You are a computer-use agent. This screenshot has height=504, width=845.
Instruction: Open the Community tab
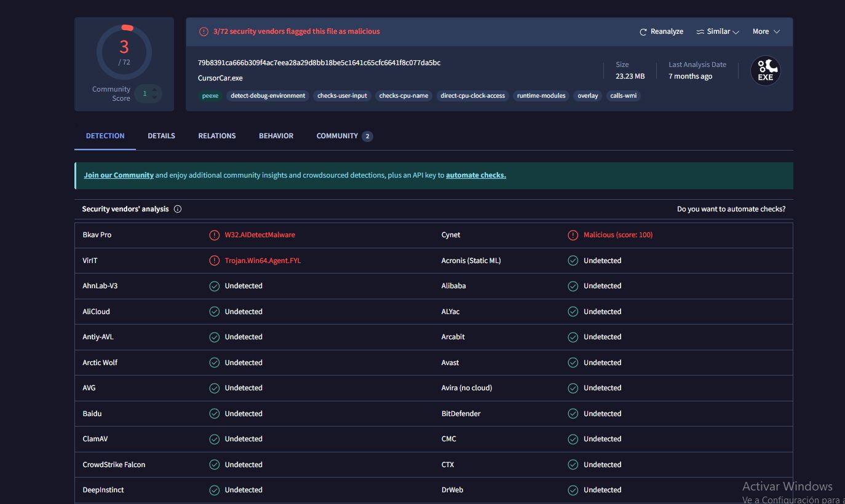point(344,136)
